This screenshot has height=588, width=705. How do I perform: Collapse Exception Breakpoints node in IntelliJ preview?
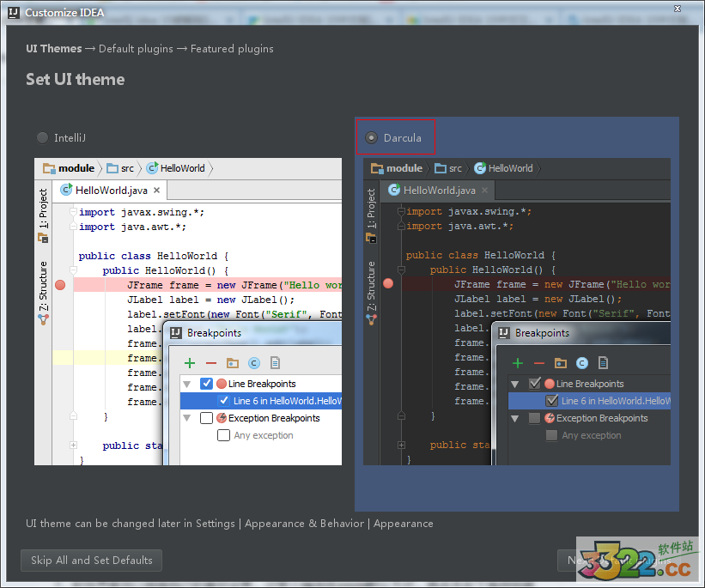187,419
